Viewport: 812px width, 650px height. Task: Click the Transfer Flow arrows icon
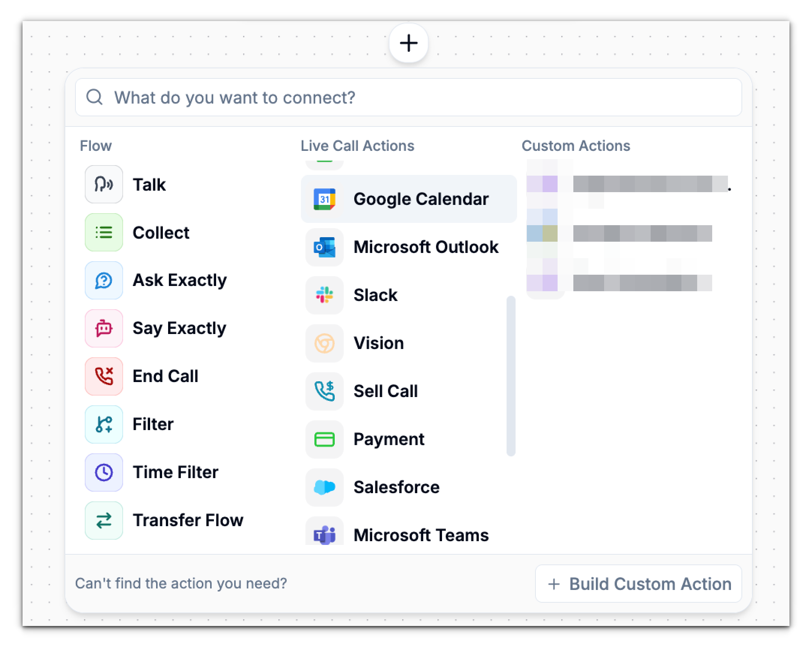pyautogui.click(x=104, y=520)
